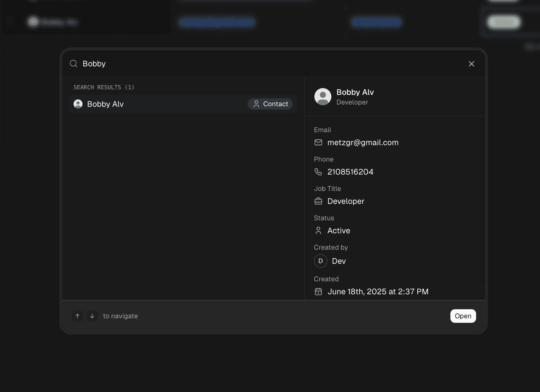Click the Active status text
The width and height of the screenshot is (540, 392).
(x=338, y=230)
